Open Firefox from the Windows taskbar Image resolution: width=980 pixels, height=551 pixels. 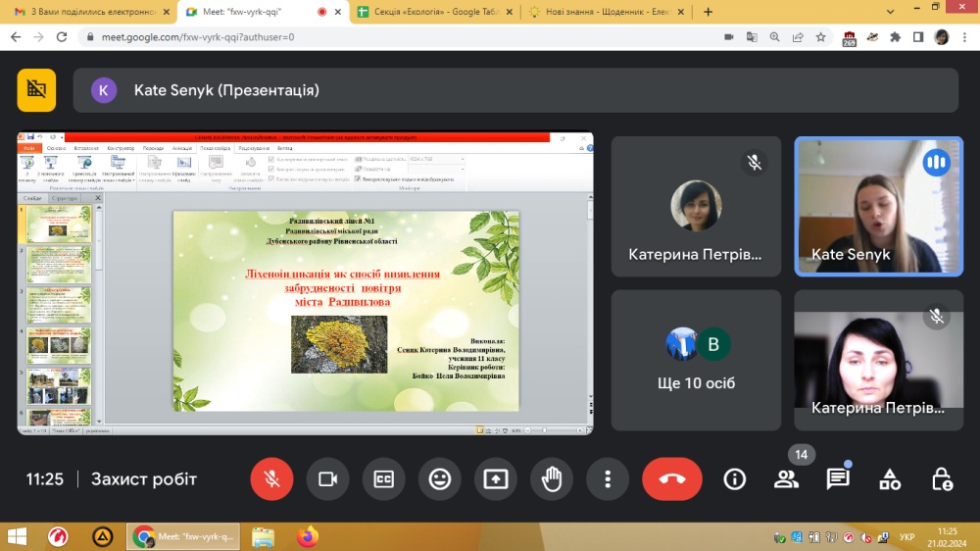click(308, 537)
